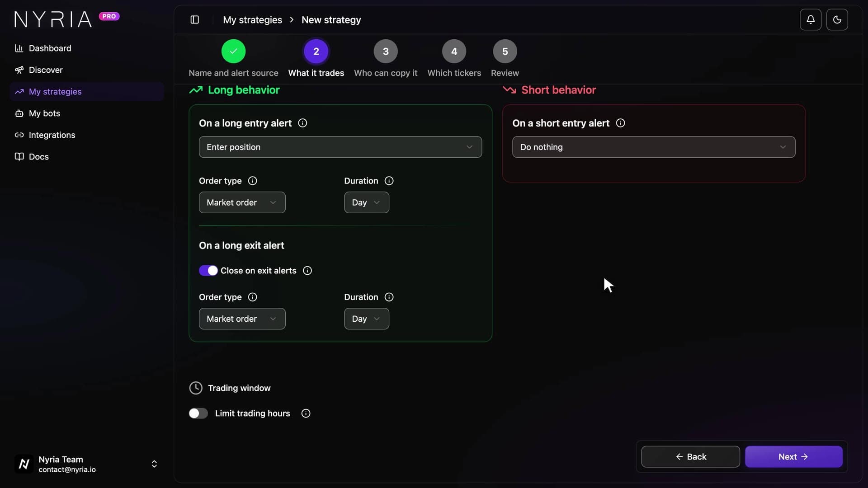The image size is (868, 488).
Task: Click the Long behavior trend-up icon
Action: click(196, 90)
